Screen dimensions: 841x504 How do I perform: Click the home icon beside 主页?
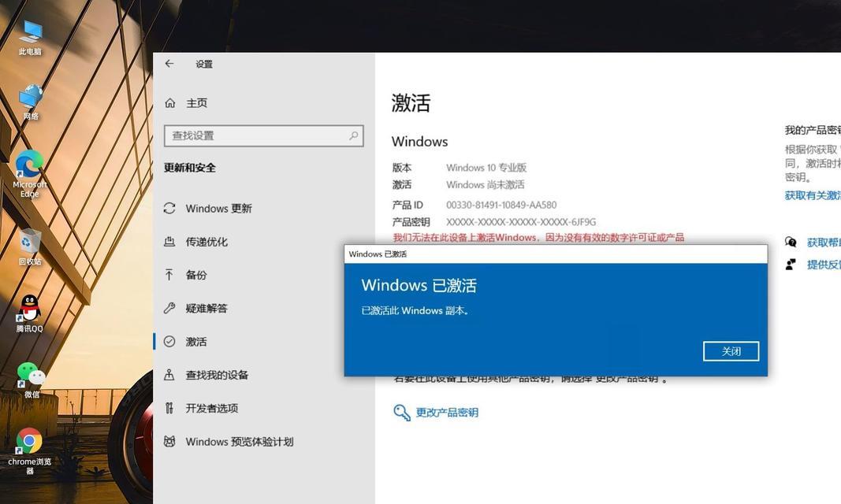pyautogui.click(x=170, y=103)
